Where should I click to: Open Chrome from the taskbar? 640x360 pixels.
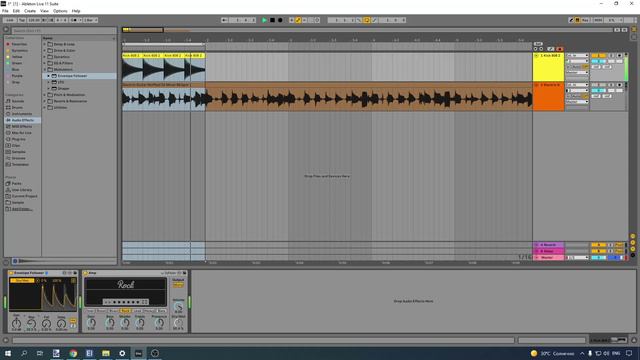point(73,353)
